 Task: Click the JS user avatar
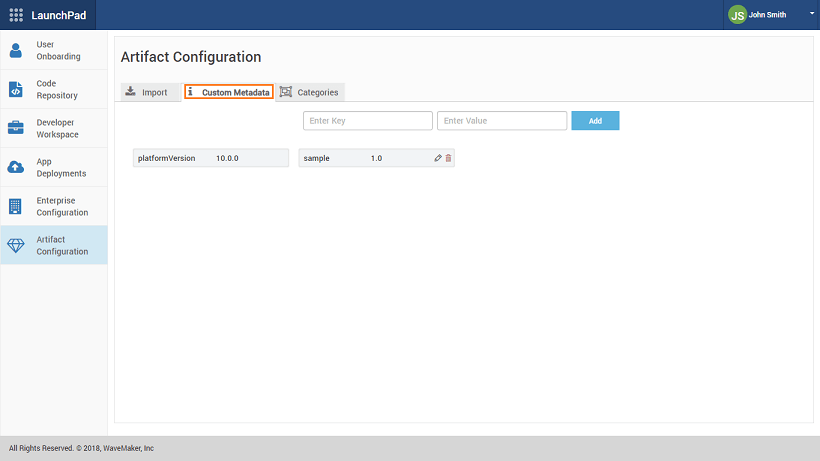[x=737, y=15]
